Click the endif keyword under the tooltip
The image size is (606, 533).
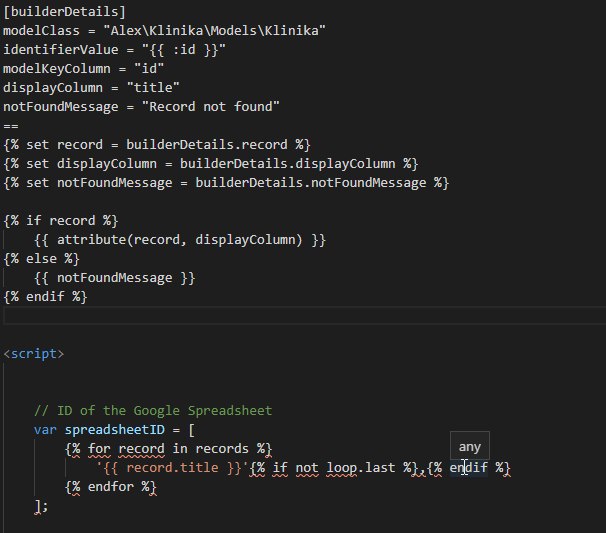(468, 468)
